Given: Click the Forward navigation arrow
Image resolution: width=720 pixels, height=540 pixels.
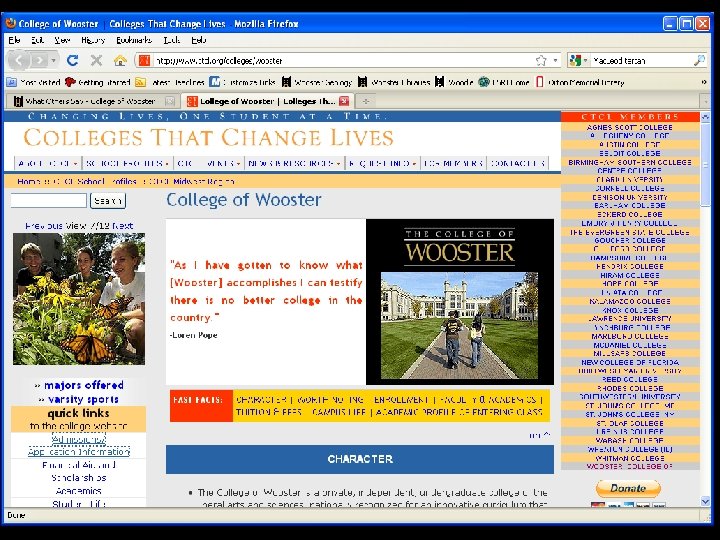Looking at the screenshot, I should point(40,60).
